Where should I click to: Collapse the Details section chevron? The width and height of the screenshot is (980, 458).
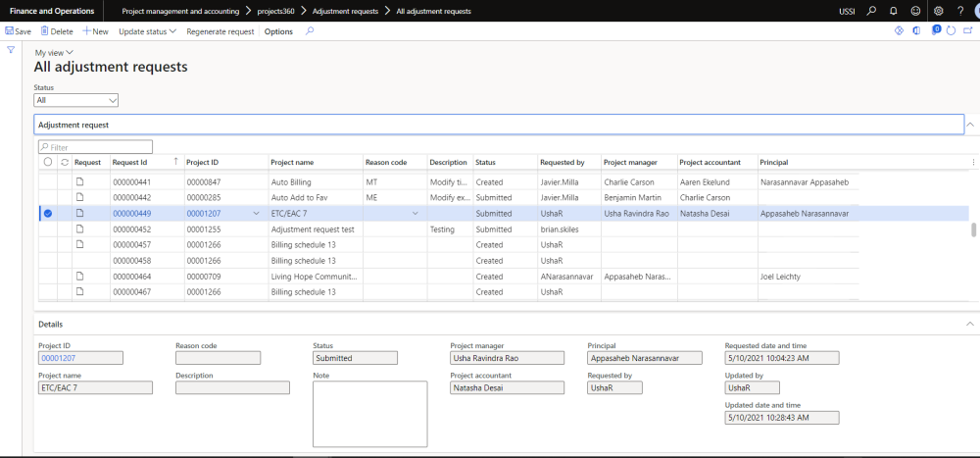[970, 323]
